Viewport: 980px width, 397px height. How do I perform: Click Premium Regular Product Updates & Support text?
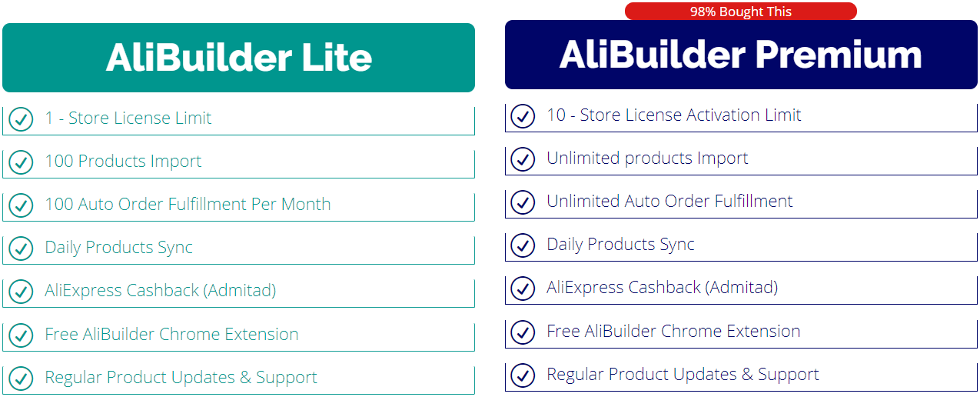[x=683, y=375]
